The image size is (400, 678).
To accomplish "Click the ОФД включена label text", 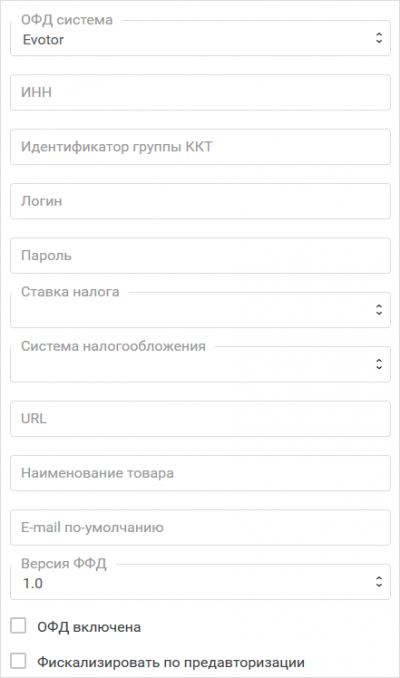I will coord(89,627).
